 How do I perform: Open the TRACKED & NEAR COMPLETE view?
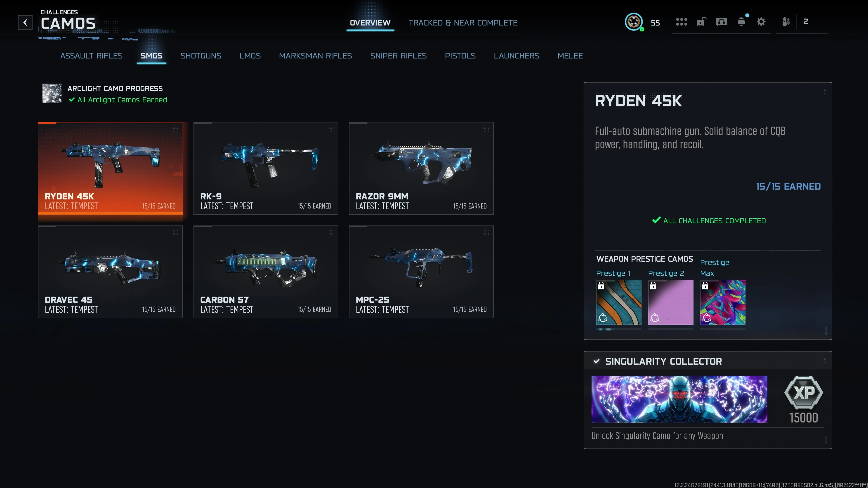463,23
